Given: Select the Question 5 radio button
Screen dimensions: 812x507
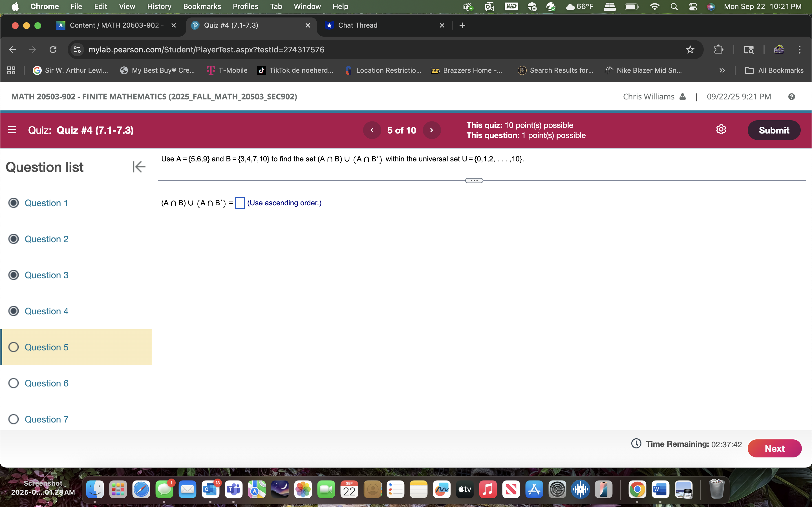Looking at the screenshot, I should (x=14, y=347).
